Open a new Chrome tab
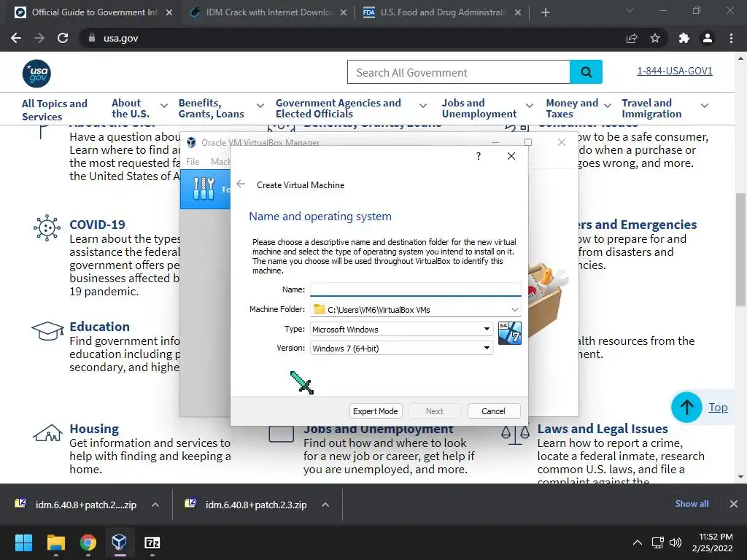The image size is (747, 560). tap(546, 12)
